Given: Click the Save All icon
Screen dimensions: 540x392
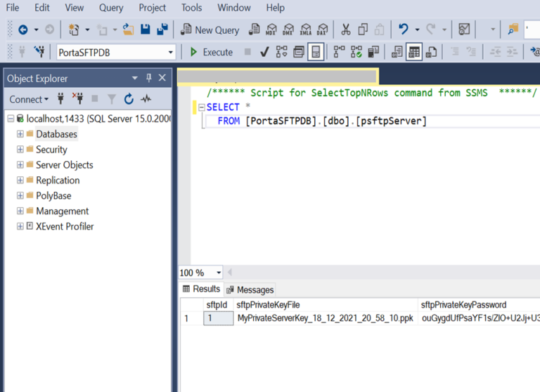Looking at the screenshot, I should click(162, 30).
